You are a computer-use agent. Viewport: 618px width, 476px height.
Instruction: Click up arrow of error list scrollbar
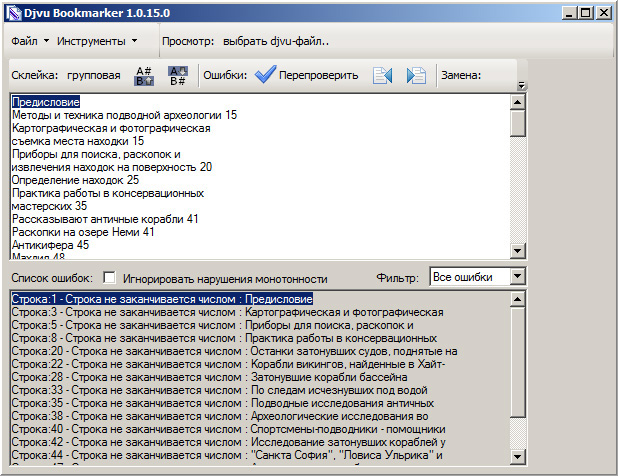(x=517, y=299)
